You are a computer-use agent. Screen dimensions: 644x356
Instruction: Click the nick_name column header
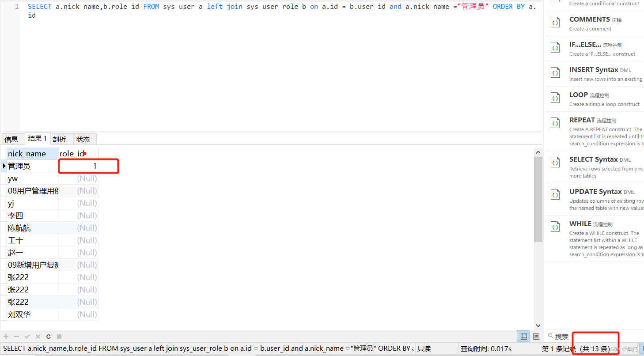pyautogui.click(x=32, y=154)
